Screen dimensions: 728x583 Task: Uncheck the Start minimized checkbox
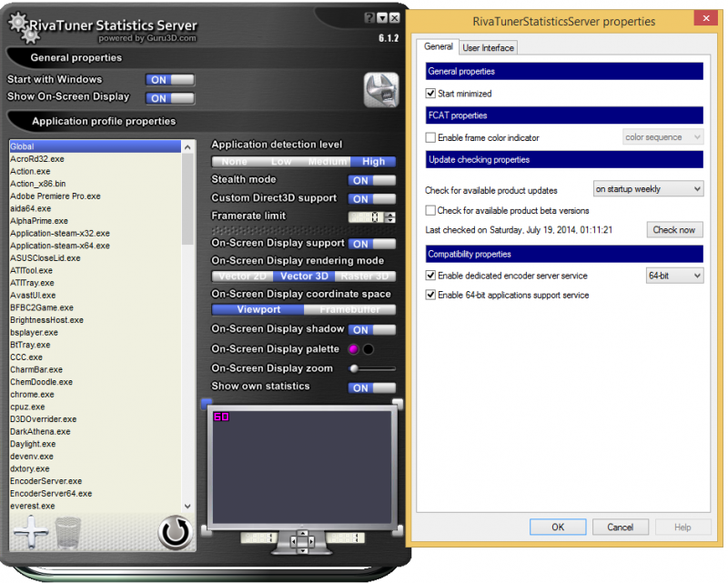coord(430,94)
